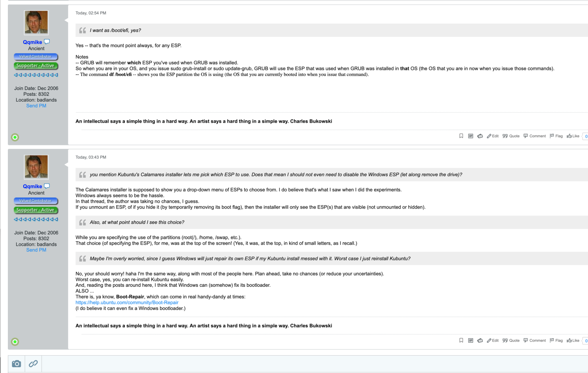This screenshot has height=373, width=588.
Task: Bookmark the 02:54 PM post
Action: 461,136
